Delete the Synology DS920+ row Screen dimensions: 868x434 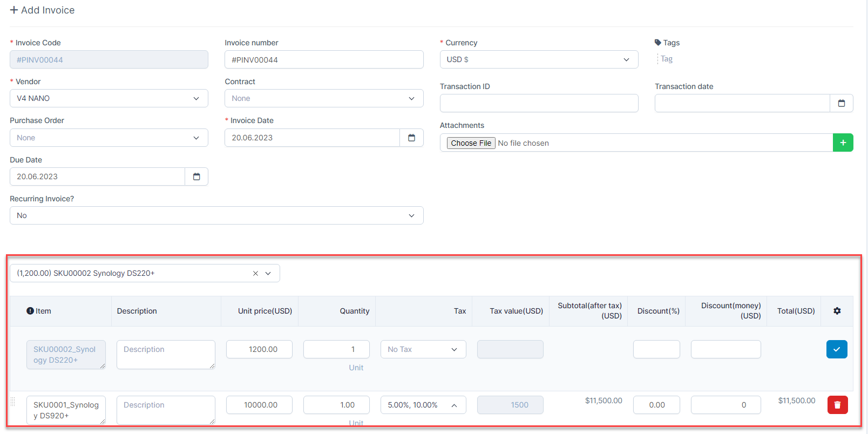tap(837, 405)
